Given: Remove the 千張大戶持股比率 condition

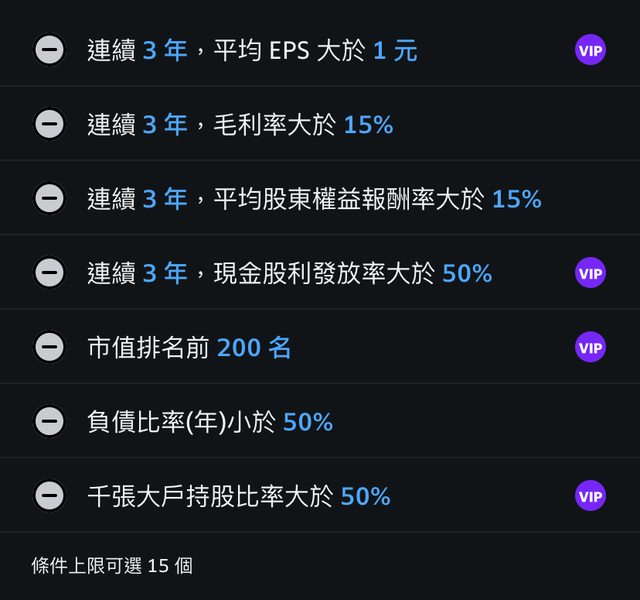Looking at the screenshot, I should click(49, 495).
